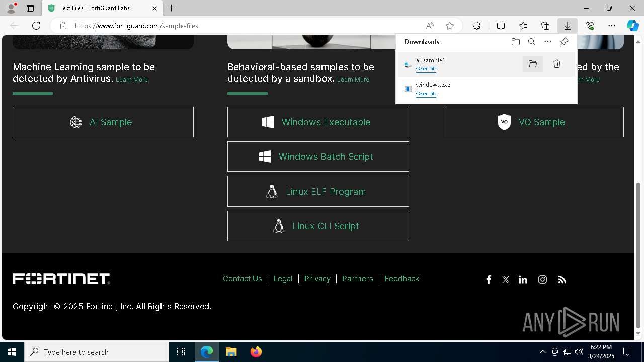Image resolution: width=644 pixels, height=362 pixels.
Task: Visit Fortinet X (Twitter) icon
Action: pos(506,280)
